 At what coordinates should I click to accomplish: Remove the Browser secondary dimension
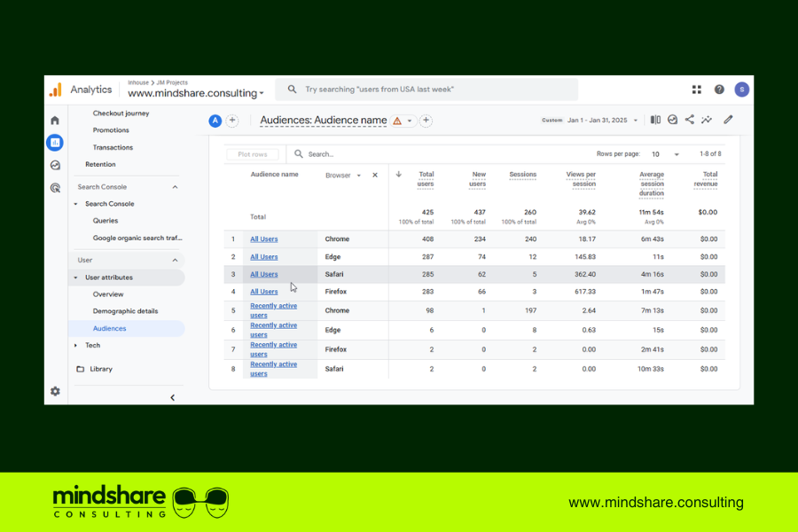click(x=375, y=176)
